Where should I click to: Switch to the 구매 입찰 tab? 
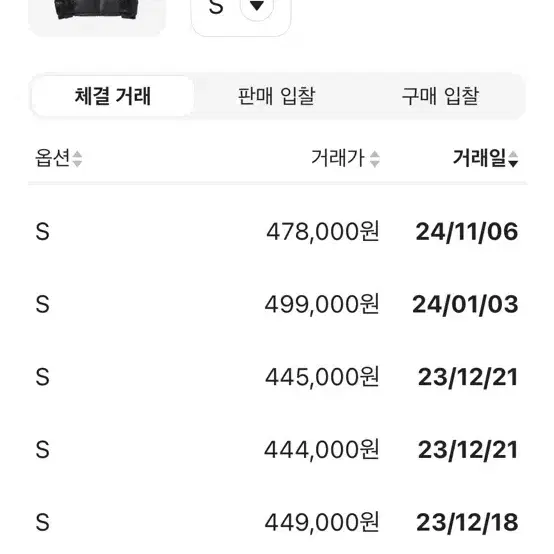(440, 96)
